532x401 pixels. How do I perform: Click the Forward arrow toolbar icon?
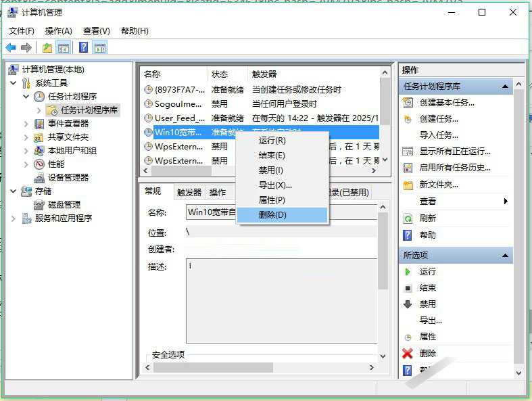point(26,47)
